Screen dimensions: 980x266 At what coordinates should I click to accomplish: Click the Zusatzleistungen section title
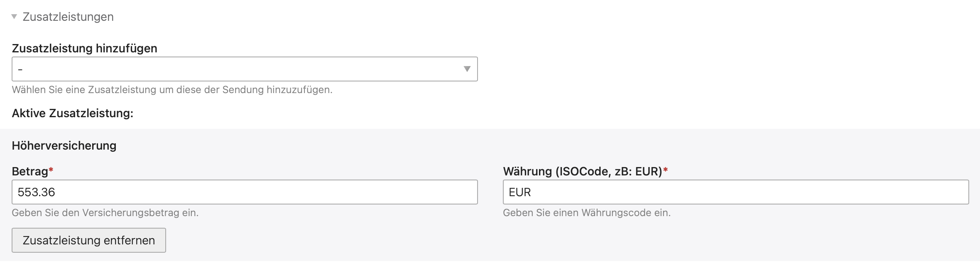[68, 17]
